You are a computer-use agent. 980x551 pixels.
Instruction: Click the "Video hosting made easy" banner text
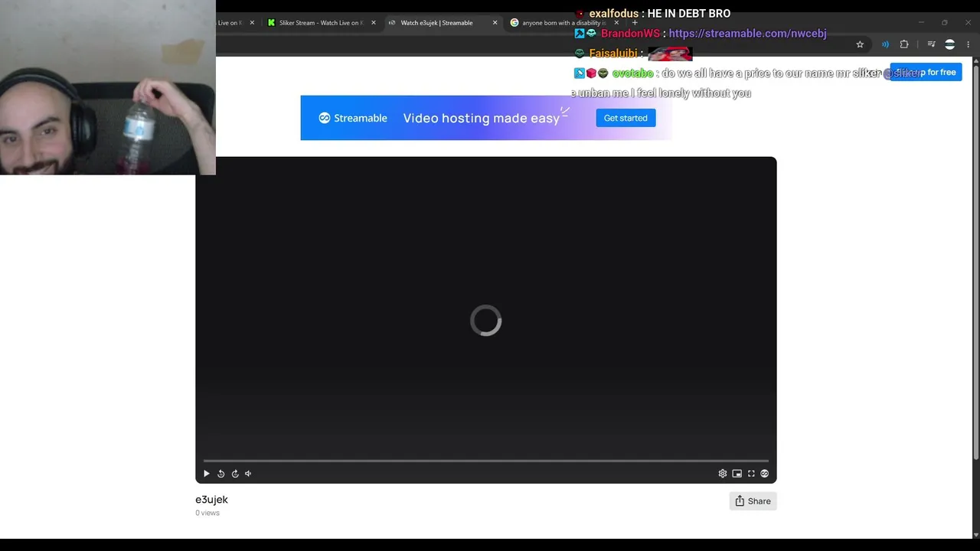[x=482, y=118]
